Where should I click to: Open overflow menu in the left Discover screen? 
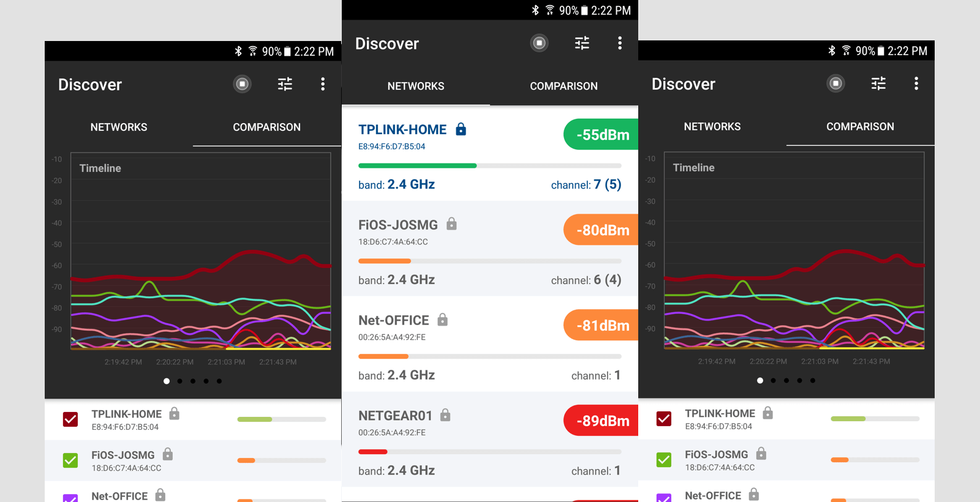coord(323,84)
